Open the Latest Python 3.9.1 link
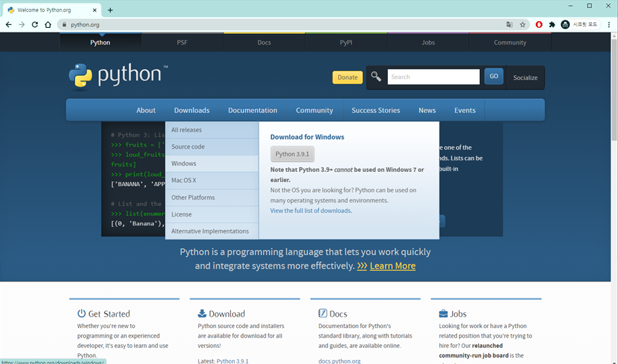618x364 pixels. (x=233, y=361)
